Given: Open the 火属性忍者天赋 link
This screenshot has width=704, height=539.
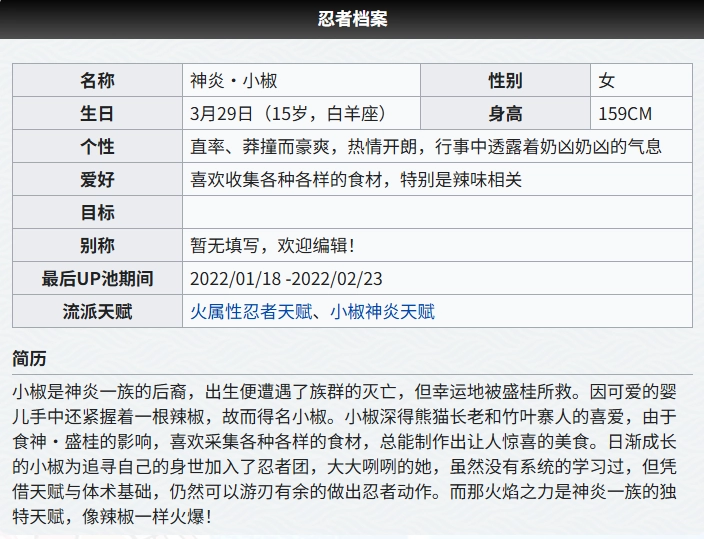Looking at the screenshot, I should click(x=251, y=312).
